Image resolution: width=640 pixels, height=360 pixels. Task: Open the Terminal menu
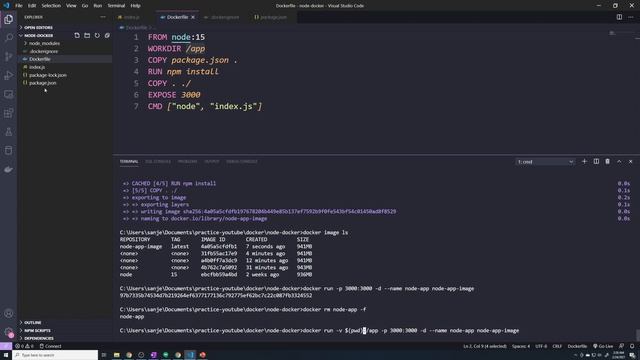click(x=116, y=6)
